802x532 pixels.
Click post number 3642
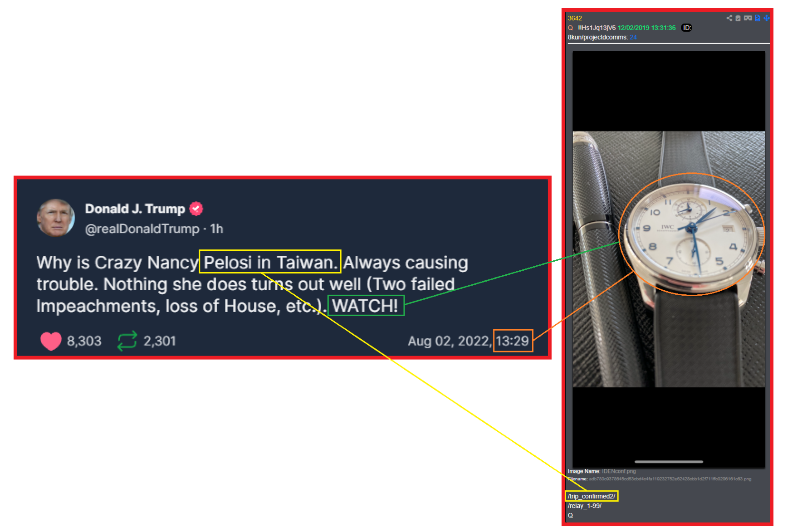(575, 18)
